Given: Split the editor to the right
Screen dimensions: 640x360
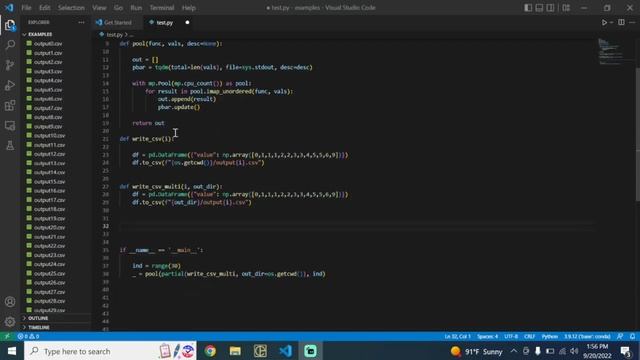Looking at the screenshot, I should click(621, 22).
